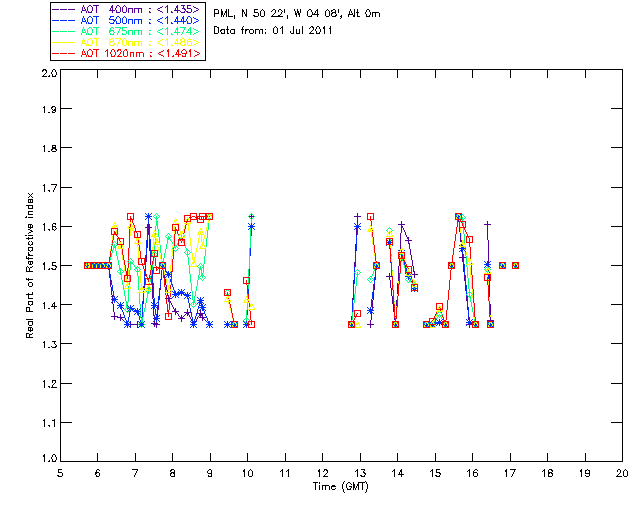Click the 1.8 y-axis tick label
Viewport: 640px width, 512px height.
click(x=49, y=148)
